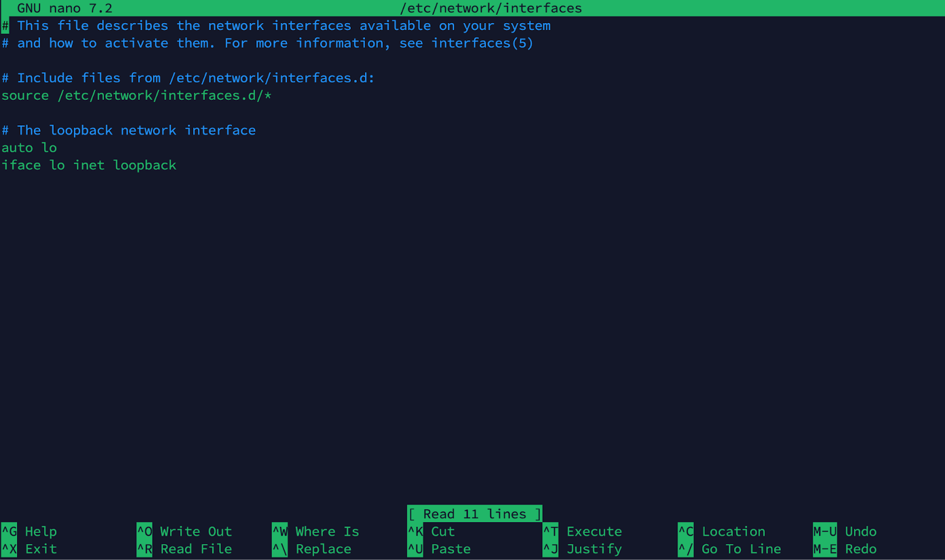Image resolution: width=945 pixels, height=560 pixels.
Task: Select Paste command
Action: click(x=450, y=549)
